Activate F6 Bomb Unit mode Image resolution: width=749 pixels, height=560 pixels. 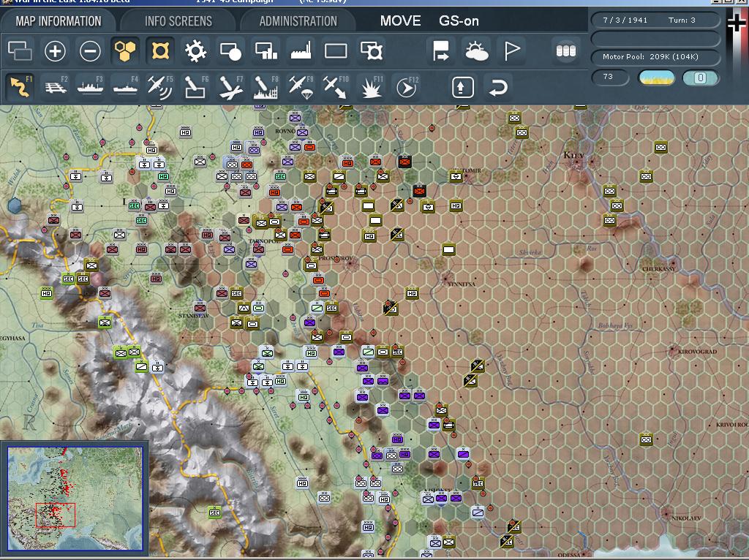pos(195,87)
